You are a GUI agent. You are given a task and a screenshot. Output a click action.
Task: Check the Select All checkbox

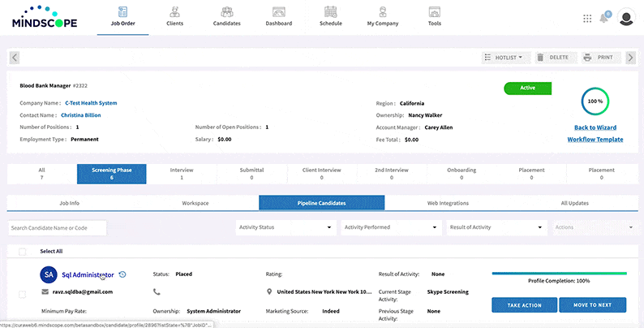(22, 252)
